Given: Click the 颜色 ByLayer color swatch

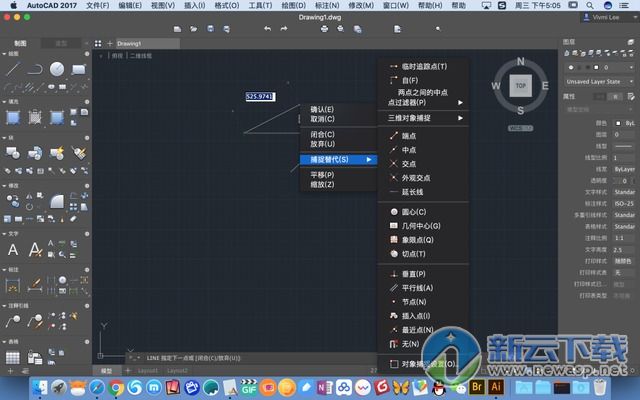Looking at the screenshot, I should pyautogui.click(x=618, y=123).
